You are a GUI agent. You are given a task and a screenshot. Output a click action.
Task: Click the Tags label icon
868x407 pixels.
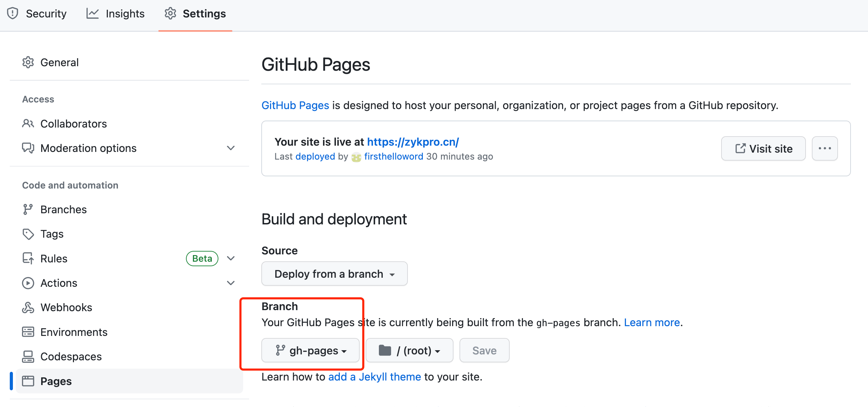click(x=28, y=234)
